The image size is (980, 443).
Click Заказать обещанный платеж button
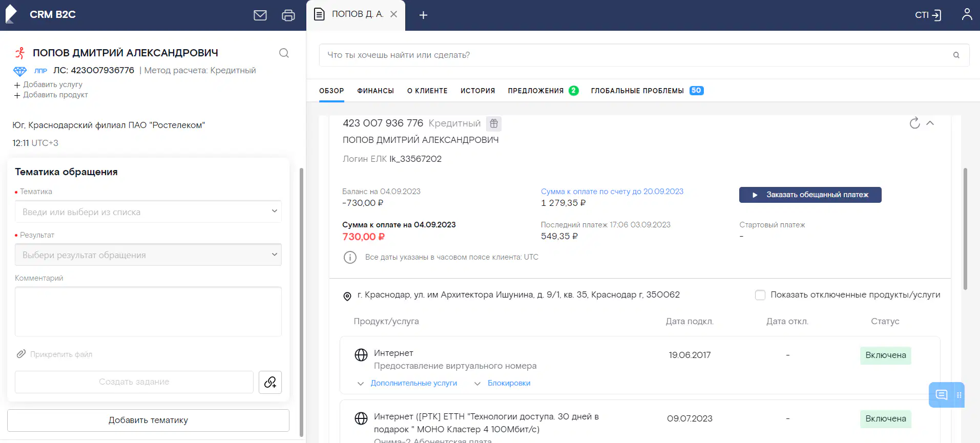pos(810,195)
